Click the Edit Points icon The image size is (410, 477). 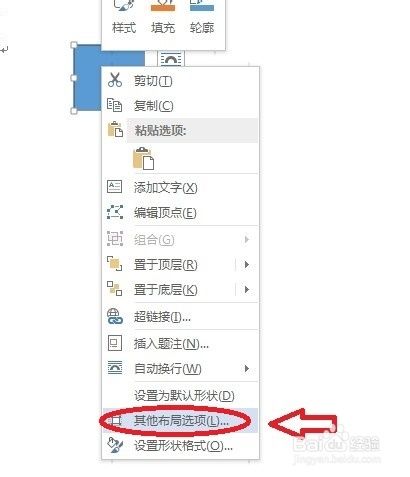[115, 212]
